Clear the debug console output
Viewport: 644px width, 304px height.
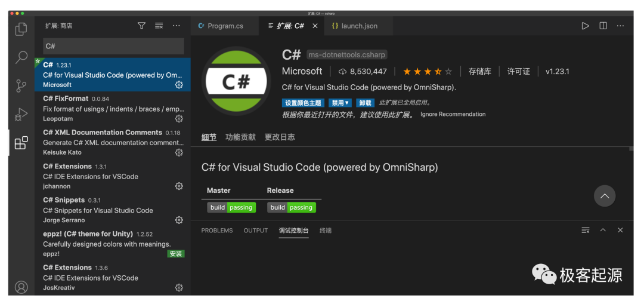[x=586, y=230]
